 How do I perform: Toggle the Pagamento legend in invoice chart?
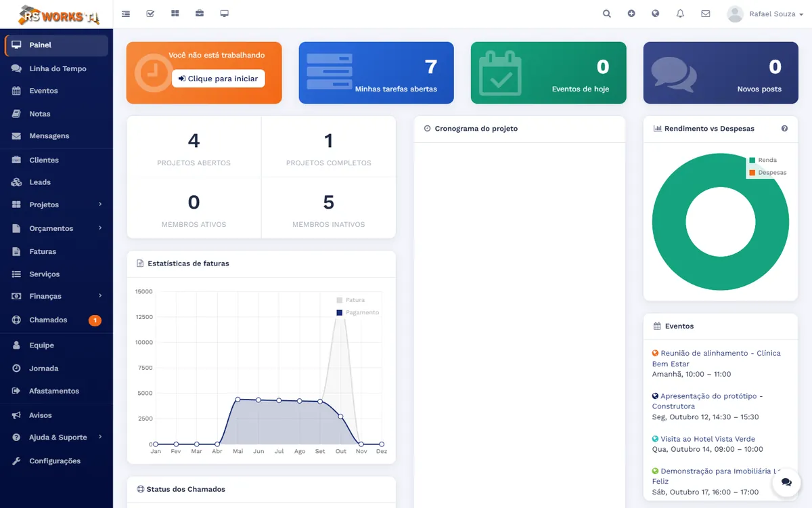coord(358,312)
